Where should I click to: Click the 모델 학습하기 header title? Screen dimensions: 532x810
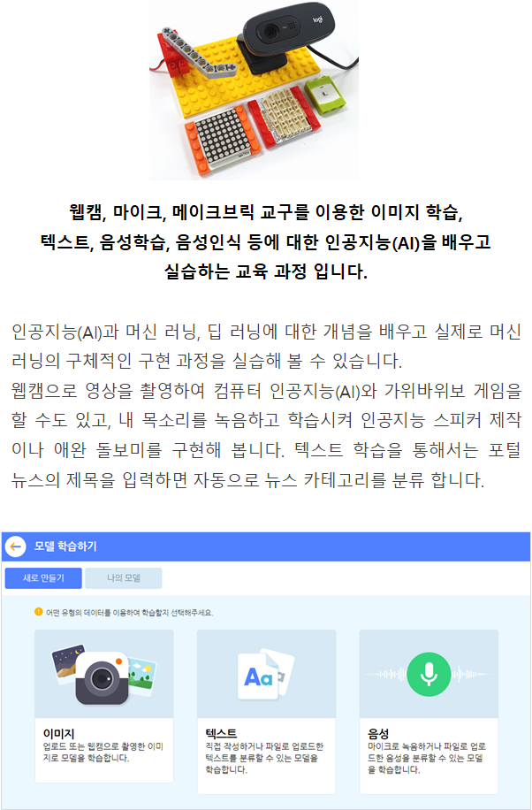click(65, 546)
